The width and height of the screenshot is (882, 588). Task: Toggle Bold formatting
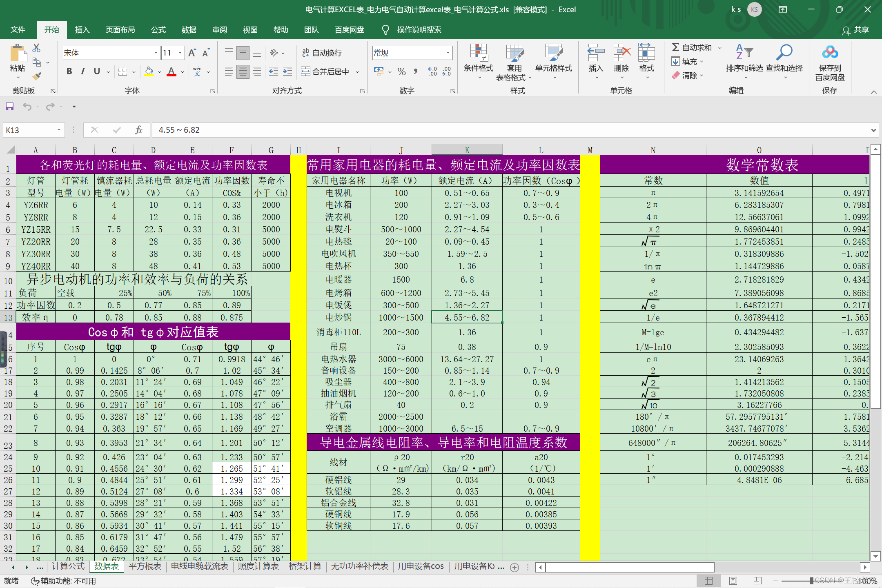tap(69, 72)
